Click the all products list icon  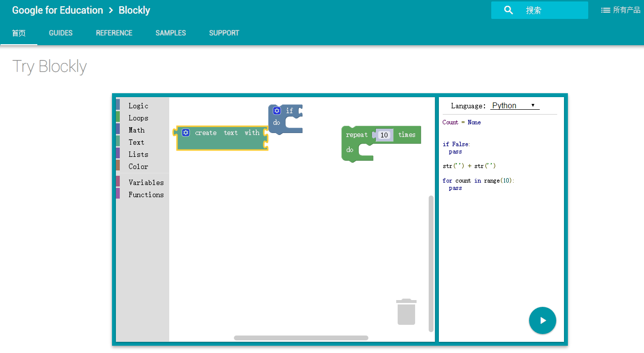pyautogui.click(x=606, y=10)
